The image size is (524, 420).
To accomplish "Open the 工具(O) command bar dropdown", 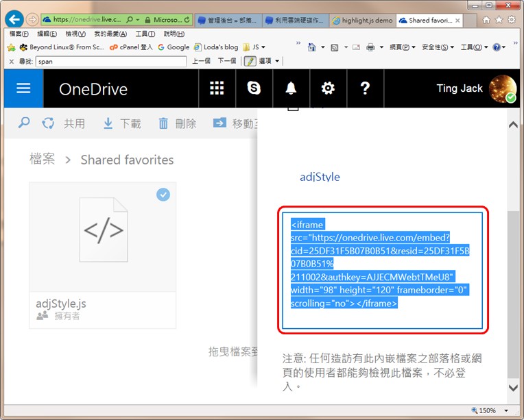I will point(474,47).
